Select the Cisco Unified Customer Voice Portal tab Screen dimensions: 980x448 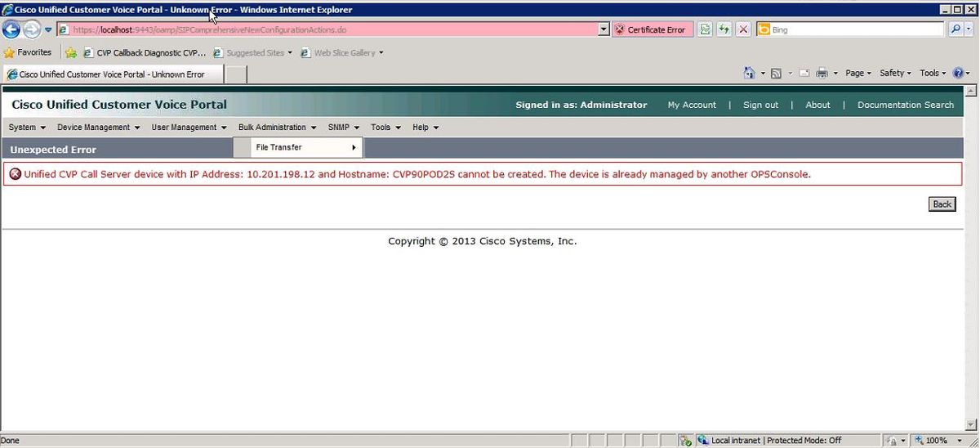point(112,74)
